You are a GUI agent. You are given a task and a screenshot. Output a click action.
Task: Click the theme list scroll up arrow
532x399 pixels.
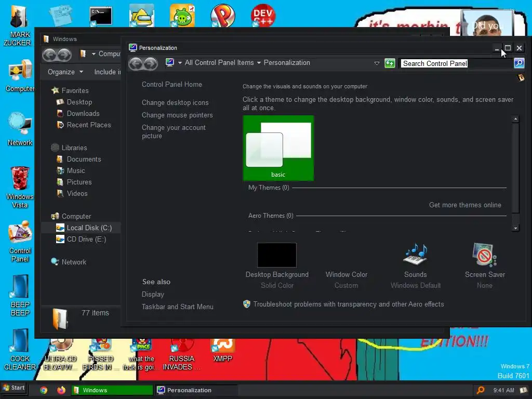coord(515,119)
